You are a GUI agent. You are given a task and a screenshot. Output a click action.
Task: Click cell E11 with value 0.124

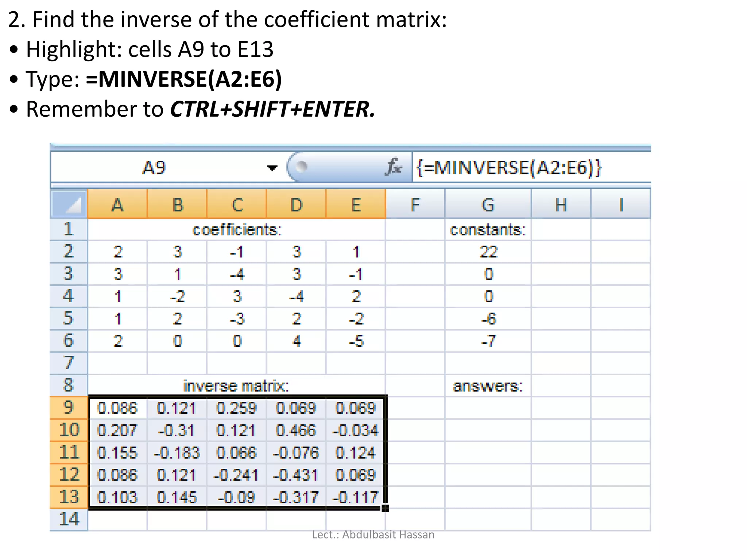[x=356, y=452]
